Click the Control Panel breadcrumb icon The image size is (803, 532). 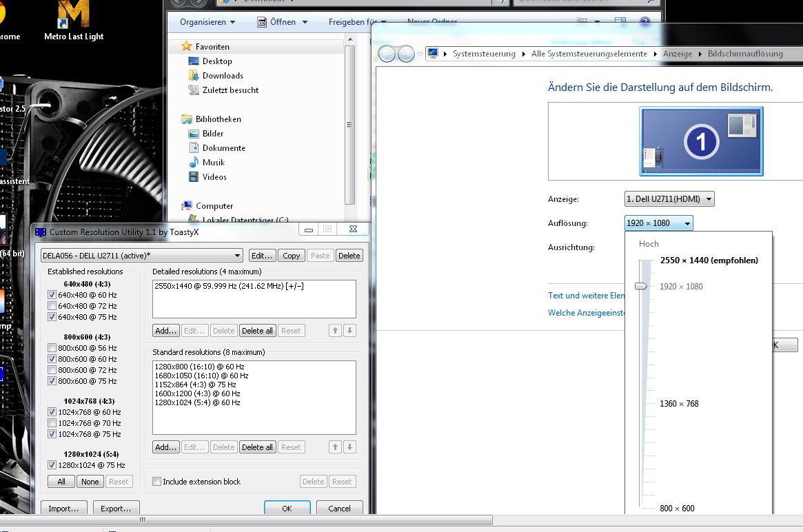coord(433,53)
